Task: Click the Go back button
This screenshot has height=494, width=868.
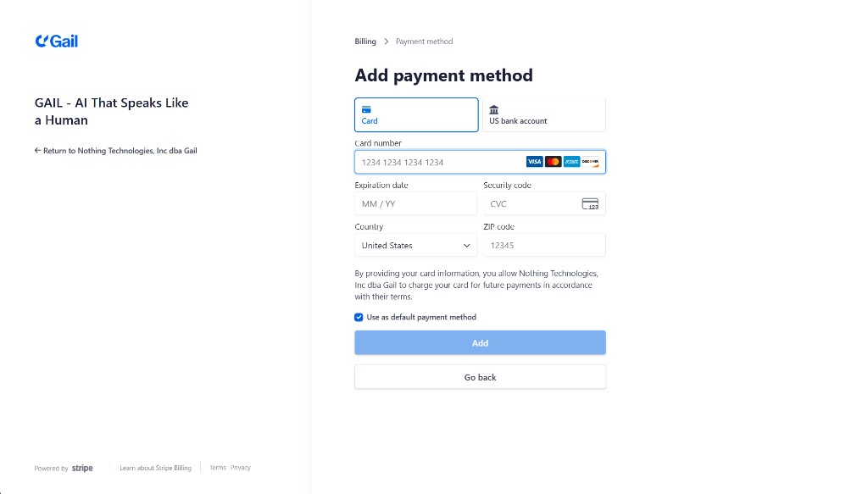Action: pyautogui.click(x=480, y=376)
